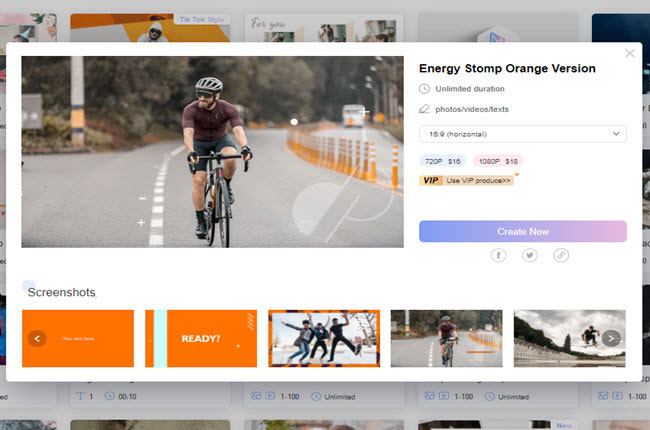Open the jumping friends screenshot thumbnail
Viewport: 650px width, 430px height.
pyautogui.click(x=324, y=338)
